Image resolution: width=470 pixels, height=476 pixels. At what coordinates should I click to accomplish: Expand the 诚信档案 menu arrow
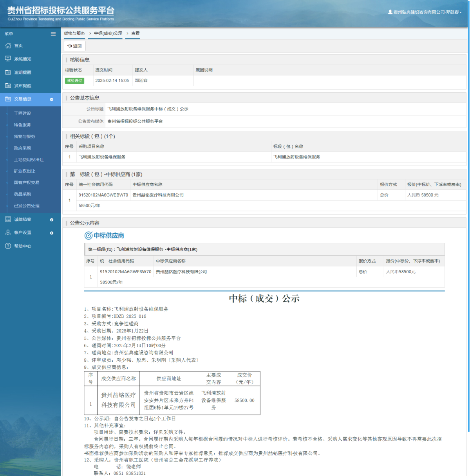pos(52,220)
